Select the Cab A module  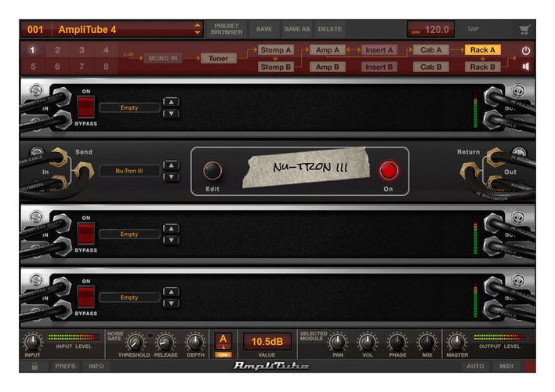point(431,50)
